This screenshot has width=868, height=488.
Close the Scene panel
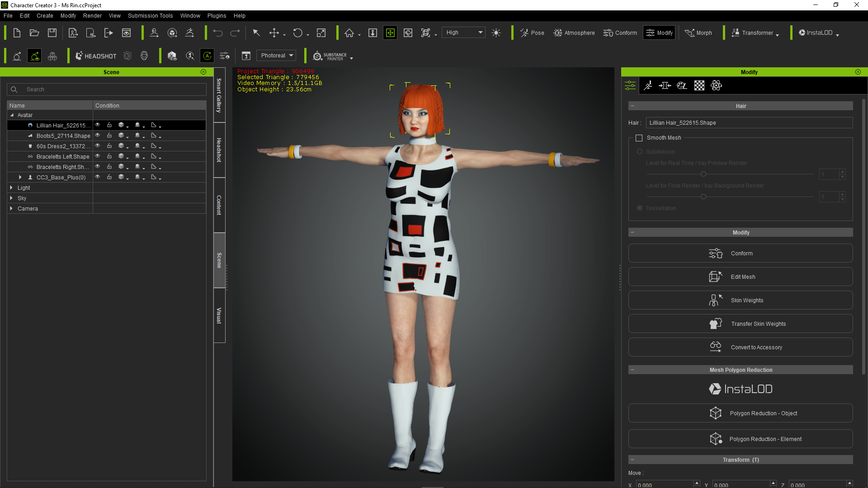203,72
